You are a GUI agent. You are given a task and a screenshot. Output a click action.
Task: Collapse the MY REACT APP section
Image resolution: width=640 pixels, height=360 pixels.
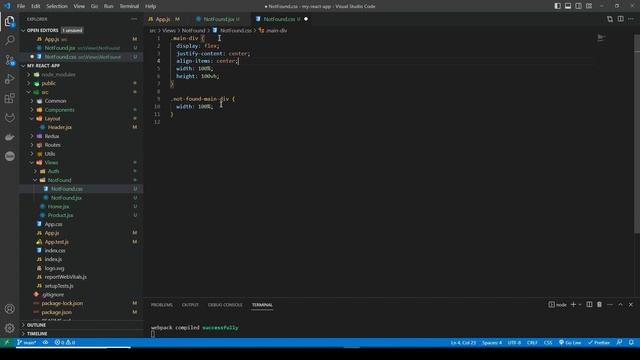(x=23, y=66)
